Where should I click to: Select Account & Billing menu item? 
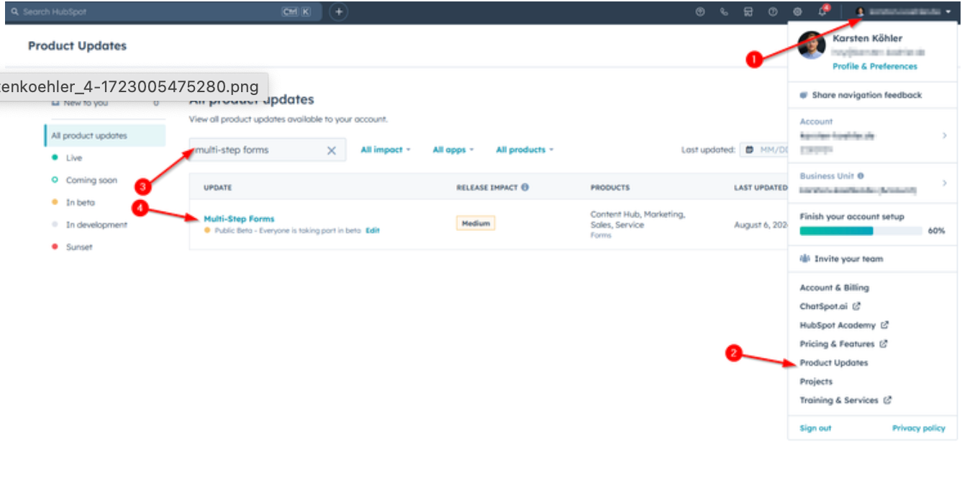click(834, 287)
